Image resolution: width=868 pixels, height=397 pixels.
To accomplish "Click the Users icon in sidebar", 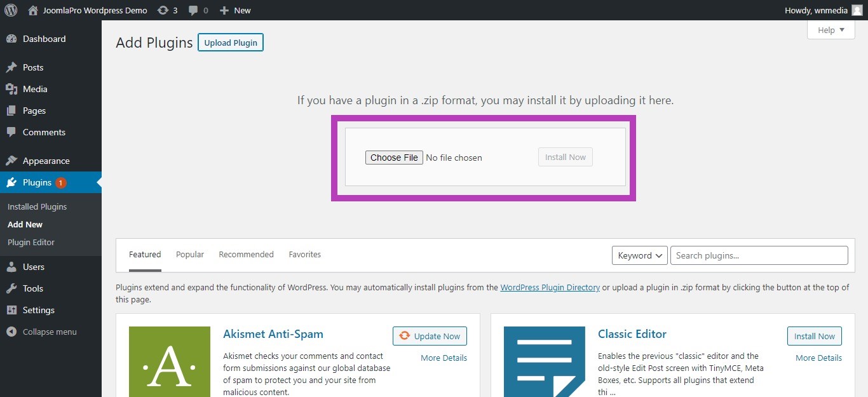I will (x=11, y=267).
